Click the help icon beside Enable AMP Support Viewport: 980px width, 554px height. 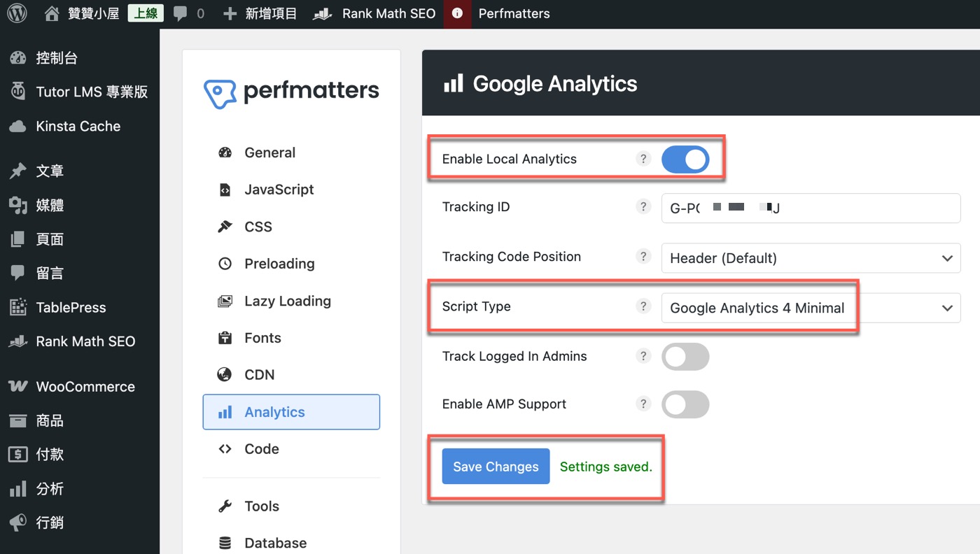point(643,404)
